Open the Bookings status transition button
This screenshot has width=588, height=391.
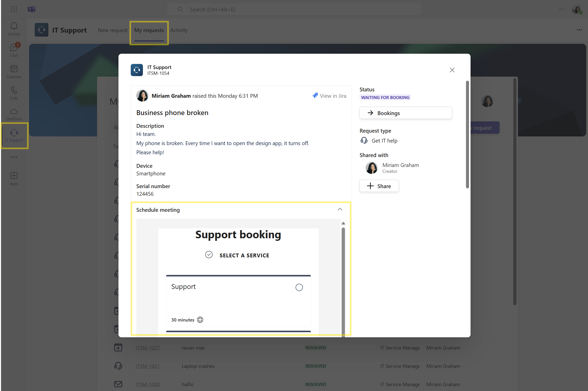[405, 113]
